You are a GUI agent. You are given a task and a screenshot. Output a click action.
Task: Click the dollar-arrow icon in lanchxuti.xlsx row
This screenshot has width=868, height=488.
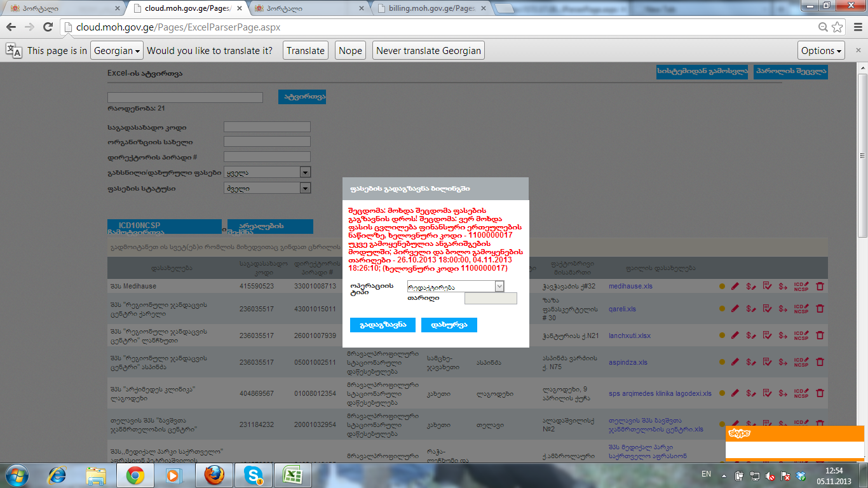click(x=783, y=335)
